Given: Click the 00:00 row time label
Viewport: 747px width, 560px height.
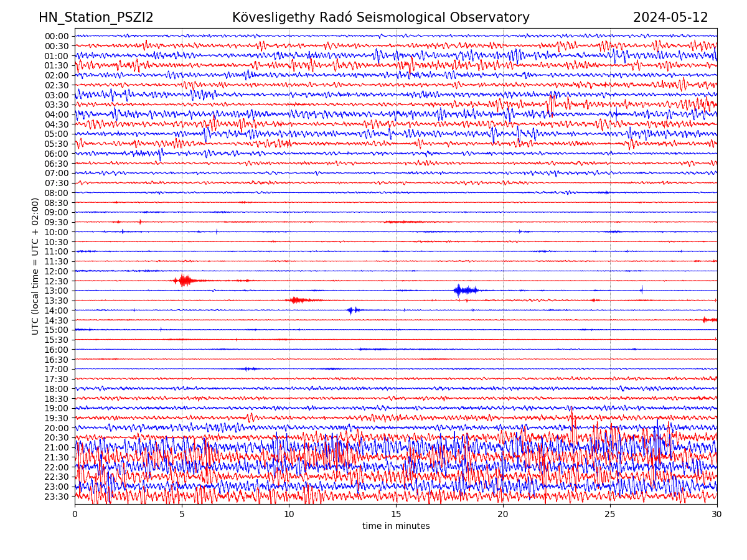Looking at the screenshot, I should (57, 36).
